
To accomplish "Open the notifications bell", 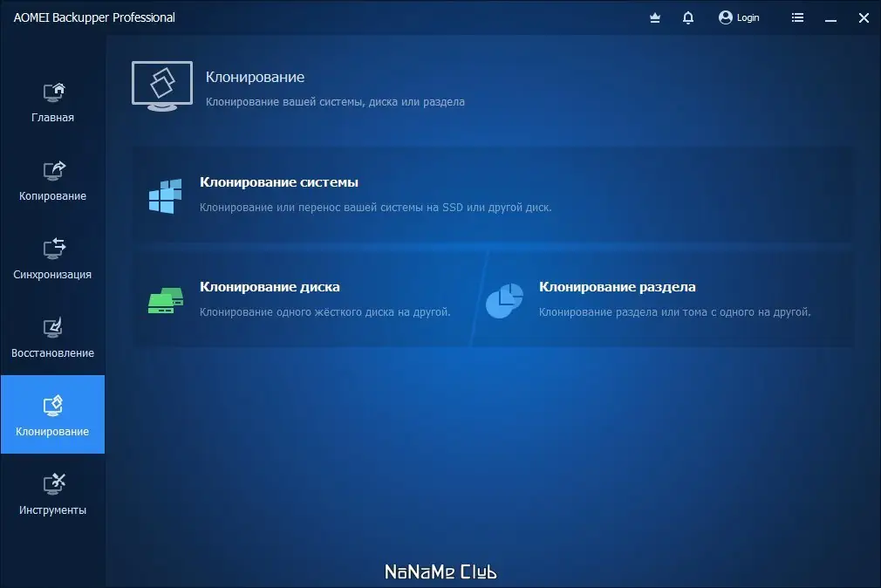I will click(688, 17).
